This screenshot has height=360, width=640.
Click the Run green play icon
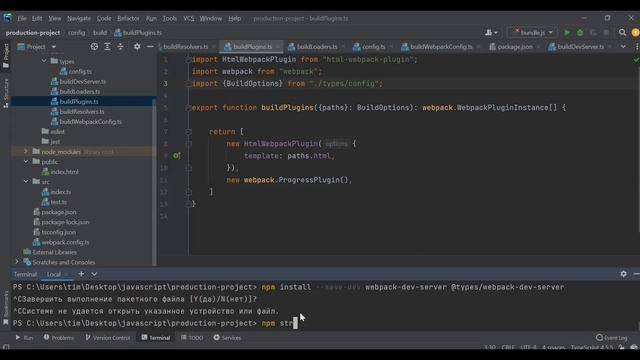[567, 33]
